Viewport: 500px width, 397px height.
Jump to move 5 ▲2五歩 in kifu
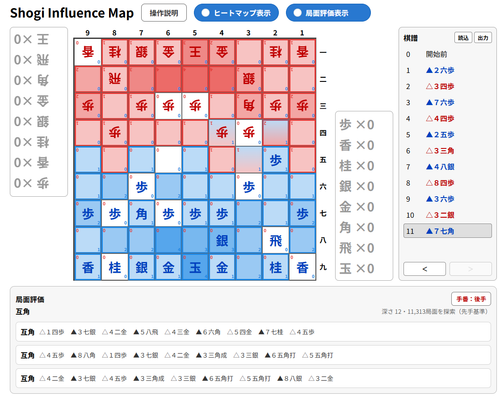coord(447,135)
